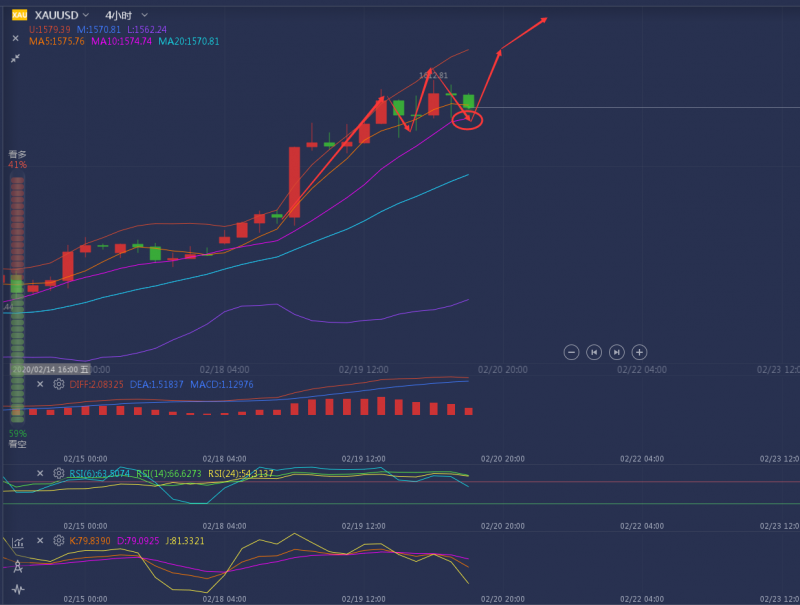
Task: Close the MACD indicator panel
Action: (40, 384)
